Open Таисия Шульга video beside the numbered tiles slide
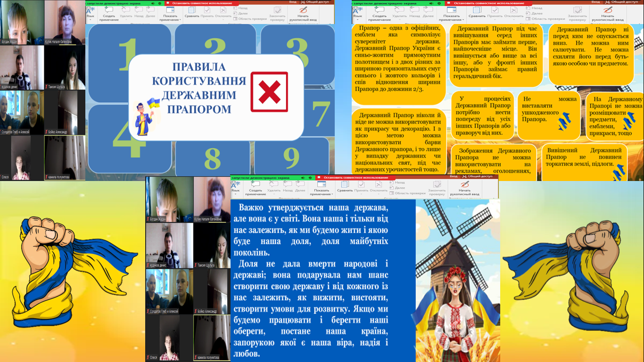This screenshot has height=362, width=644. click(65, 67)
